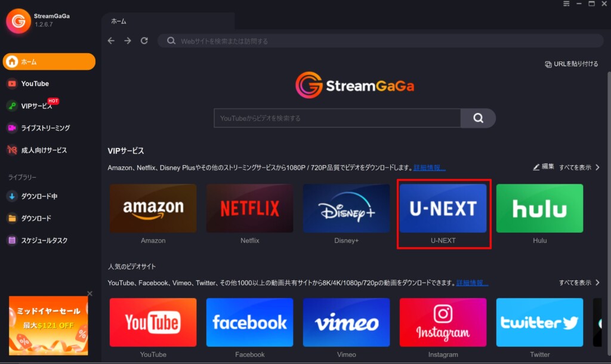Viewport: 611px width, 364px height.
Task: Open the Facebook video site tile
Action: coord(250,322)
